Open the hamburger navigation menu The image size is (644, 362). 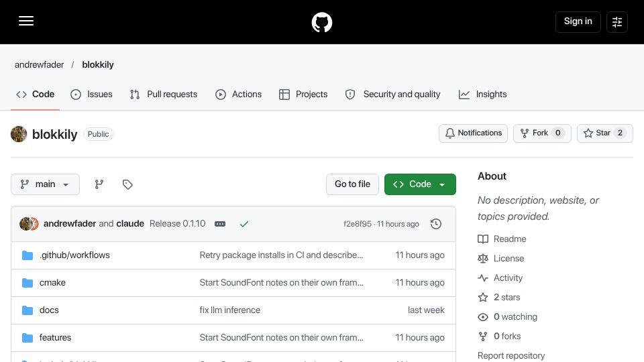[x=26, y=21]
